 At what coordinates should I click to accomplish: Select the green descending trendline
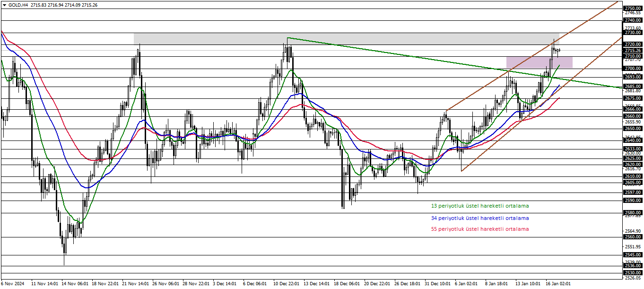pos(454,62)
